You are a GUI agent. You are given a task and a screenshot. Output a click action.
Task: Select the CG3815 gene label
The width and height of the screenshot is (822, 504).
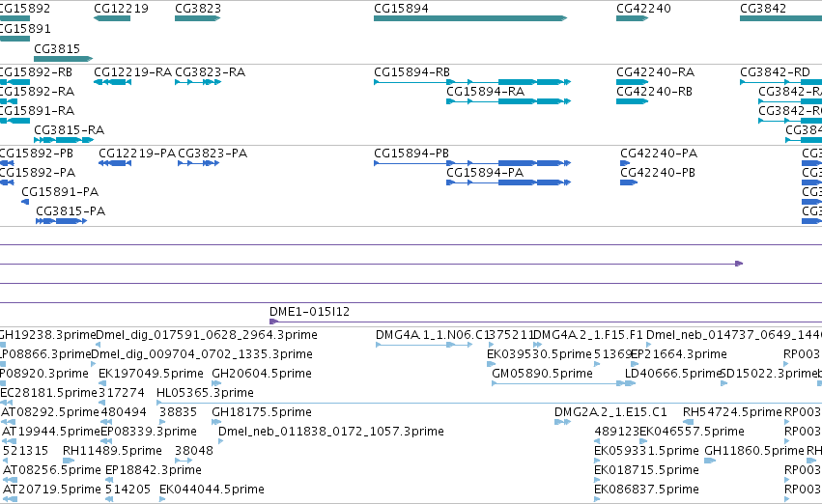[57, 48]
